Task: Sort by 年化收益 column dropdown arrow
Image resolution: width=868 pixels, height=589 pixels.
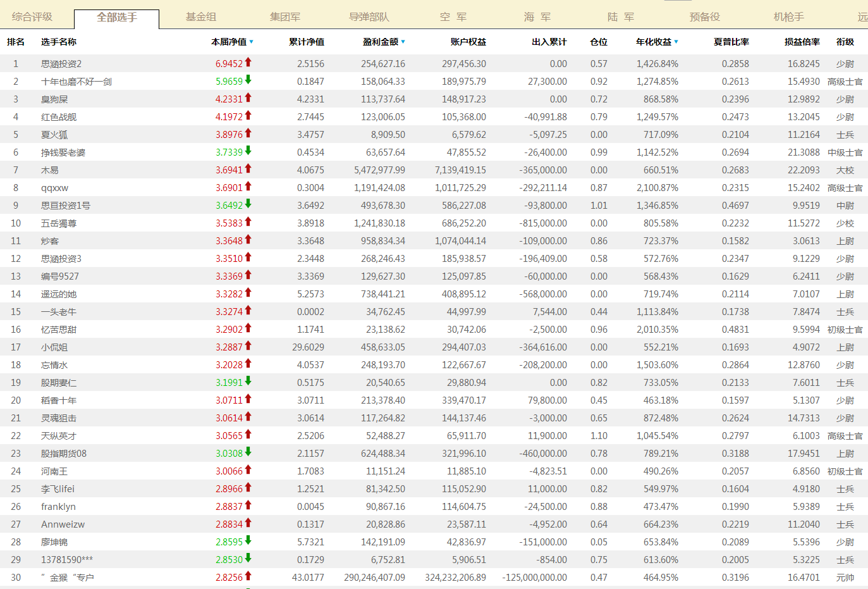Action: tap(676, 42)
